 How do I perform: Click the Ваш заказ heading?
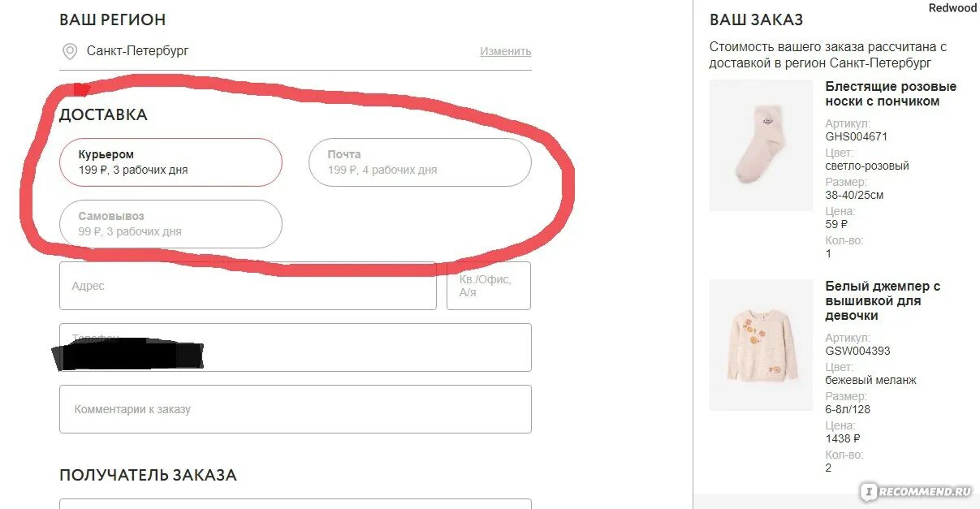(756, 19)
